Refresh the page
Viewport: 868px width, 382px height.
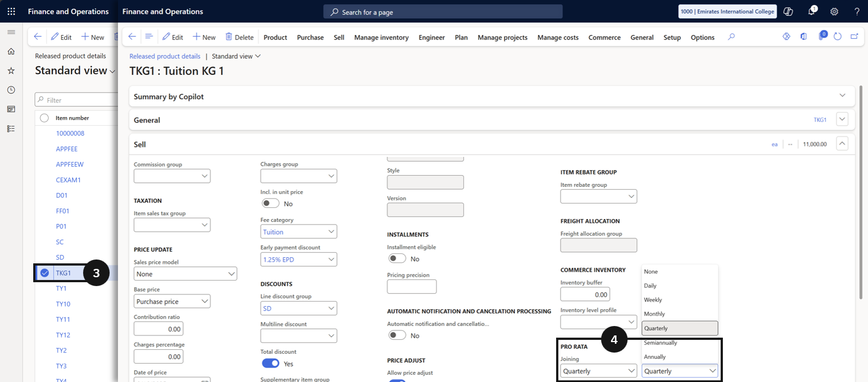838,37
